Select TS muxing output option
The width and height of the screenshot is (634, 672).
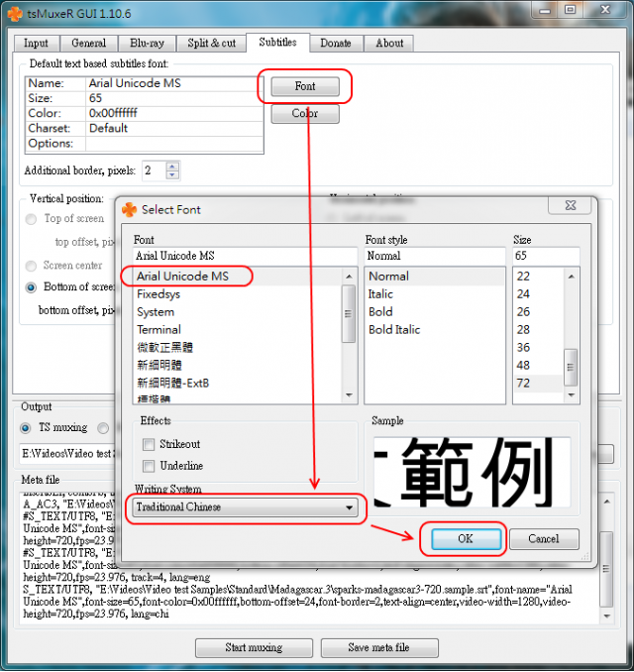[x=26, y=428]
